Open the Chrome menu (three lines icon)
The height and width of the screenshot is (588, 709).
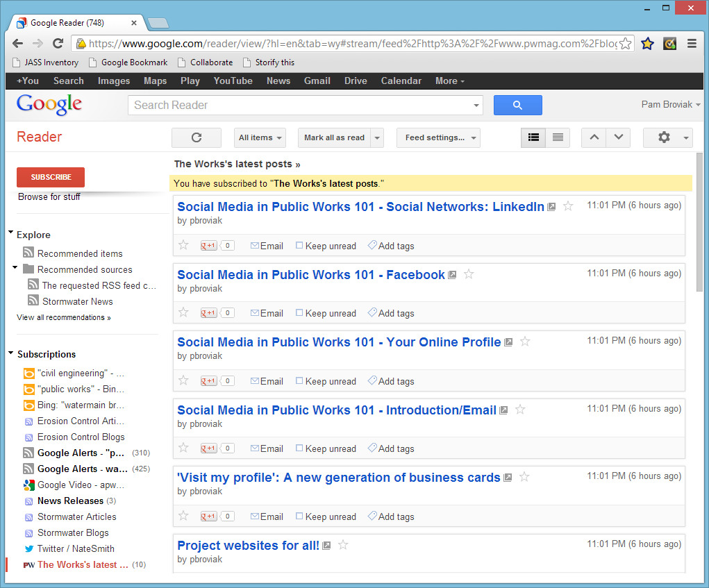692,43
